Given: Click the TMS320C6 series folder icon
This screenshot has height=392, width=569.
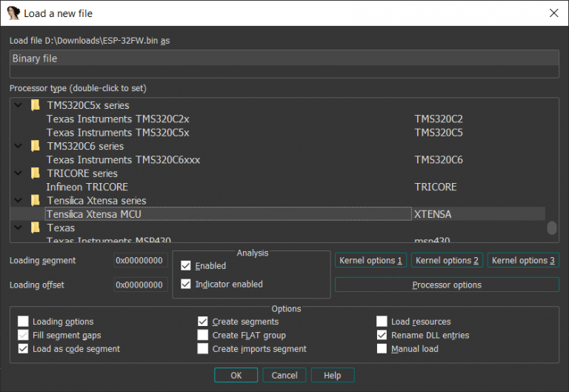Looking at the screenshot, I should pos(35,146).
